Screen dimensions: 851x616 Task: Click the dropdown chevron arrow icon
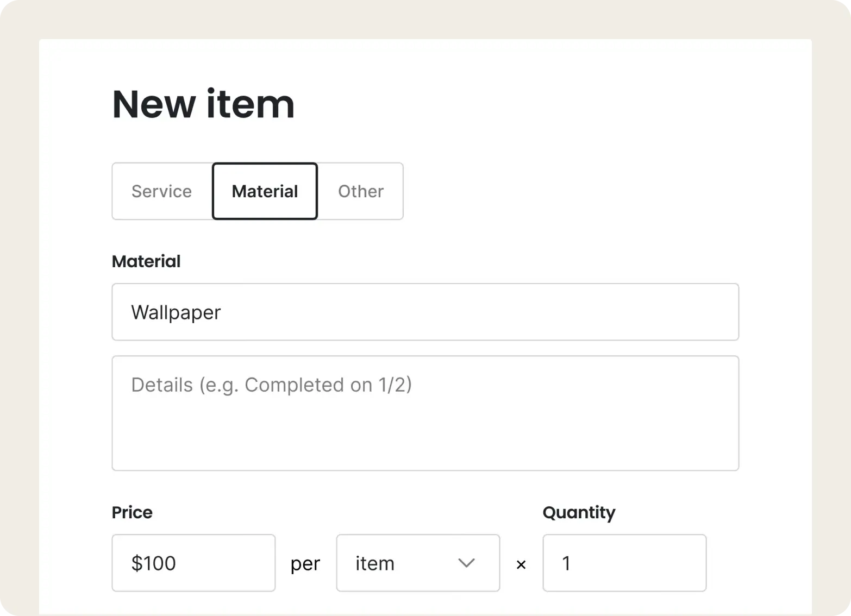point(466,563)
